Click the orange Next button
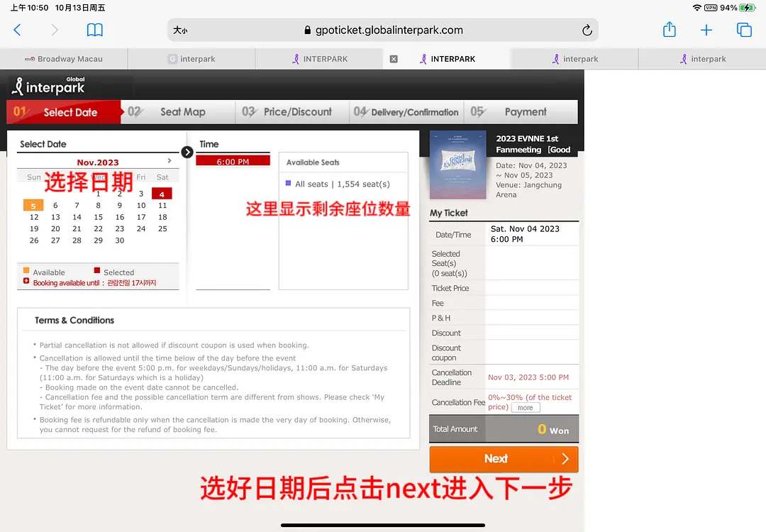Image resolution: width=766 pixels, height=532 pixels. pyautogui.click(x=504, y=459)
